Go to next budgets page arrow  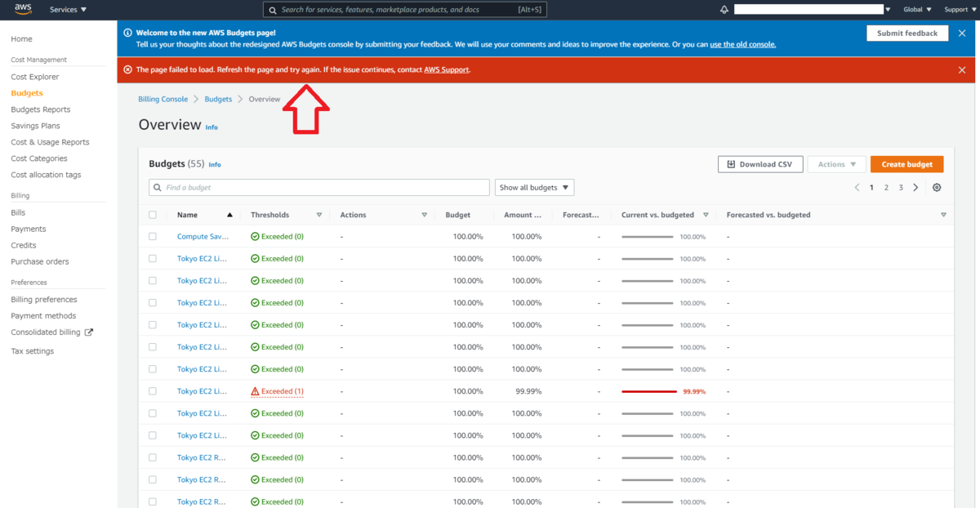click(915, 188)
